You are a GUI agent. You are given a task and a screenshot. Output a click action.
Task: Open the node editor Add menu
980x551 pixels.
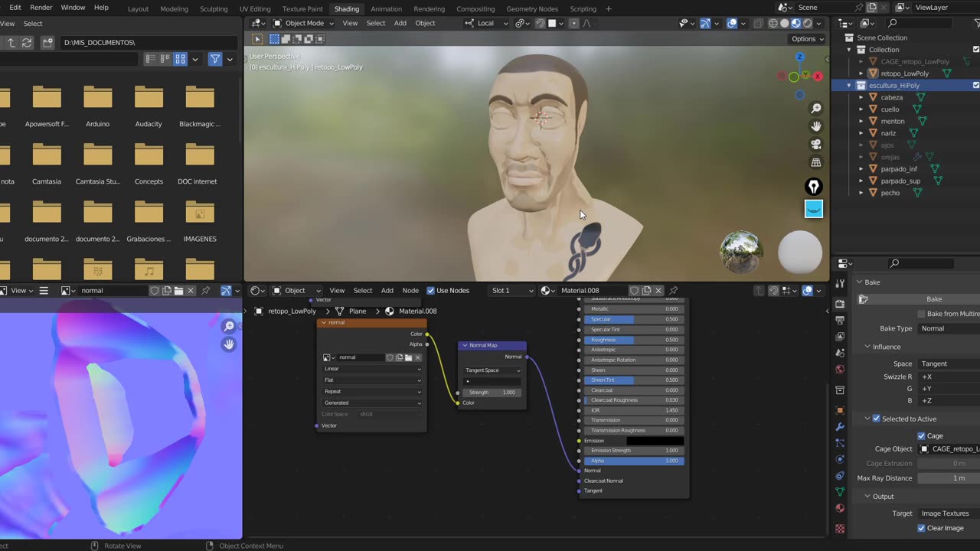[387, 291]
